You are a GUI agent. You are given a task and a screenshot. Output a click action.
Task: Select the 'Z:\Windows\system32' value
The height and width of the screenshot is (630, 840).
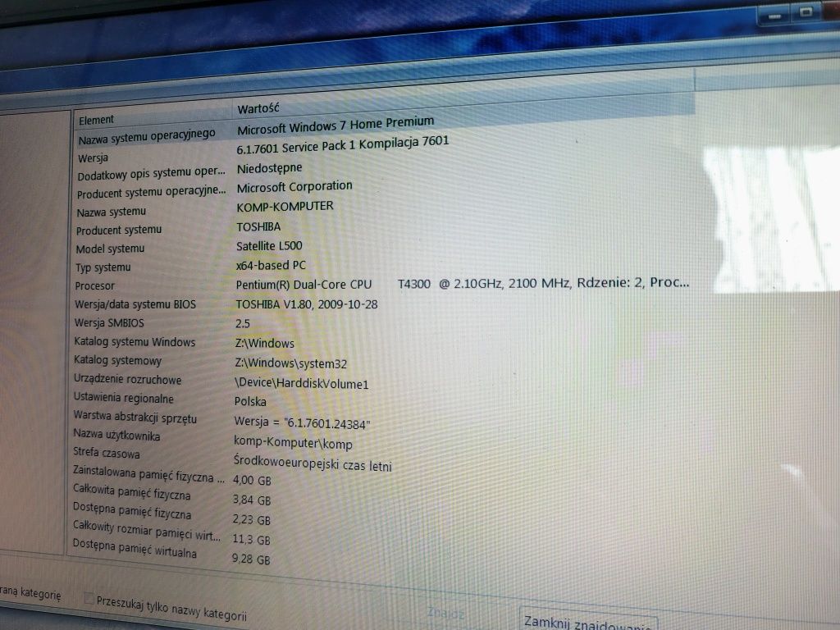point(290,363)
